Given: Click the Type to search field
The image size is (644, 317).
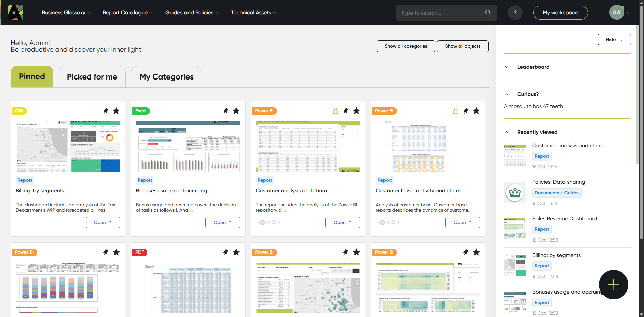Looking at the screenshot, I should pyautogui.click(x=441, y=13).
